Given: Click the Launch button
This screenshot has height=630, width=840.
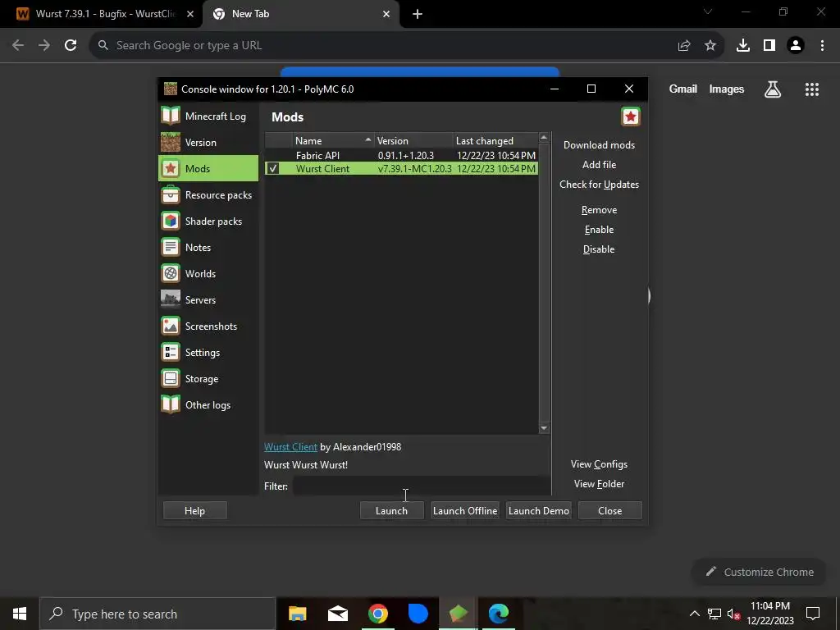Looking at the screenshot, I should (391, 510).
